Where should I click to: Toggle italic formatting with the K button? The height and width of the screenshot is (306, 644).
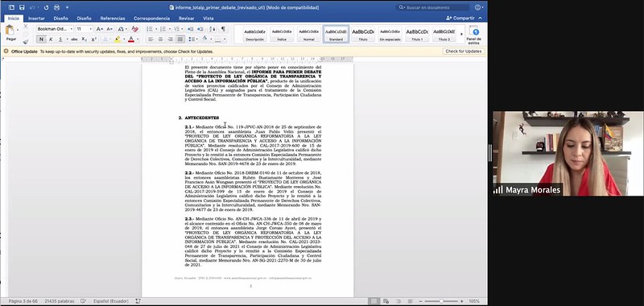click(x=51, y=39)
